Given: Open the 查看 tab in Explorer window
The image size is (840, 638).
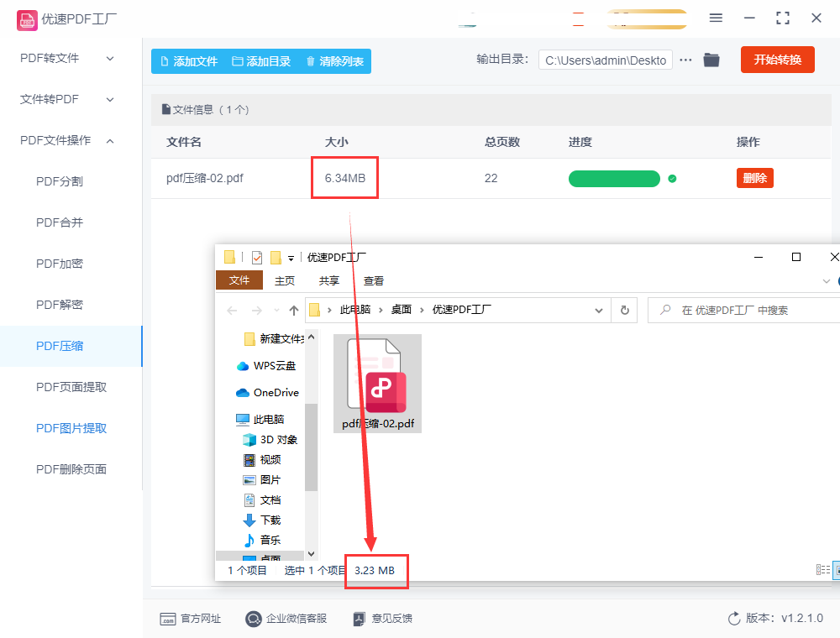Looking at the screenshot, I should [x=374, y=280].
